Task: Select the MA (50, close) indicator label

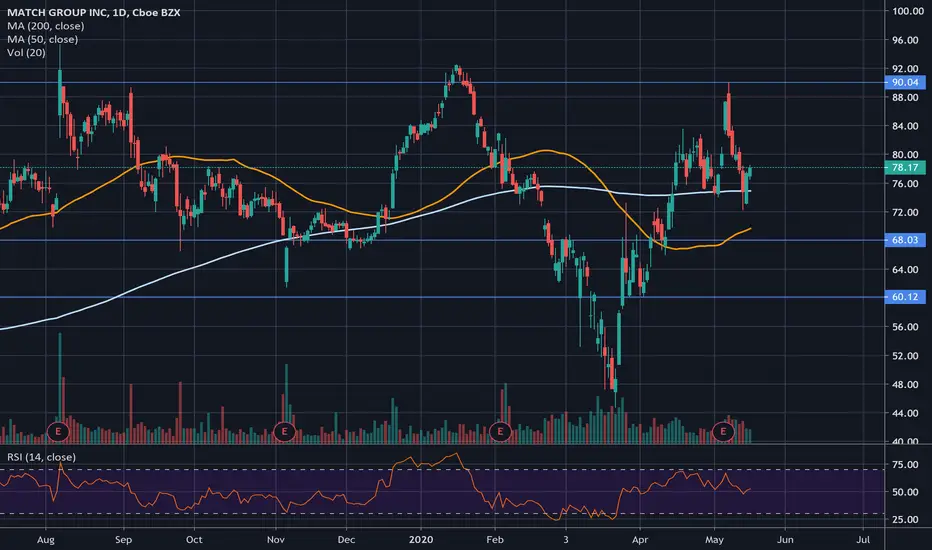Action: [42, 39]
